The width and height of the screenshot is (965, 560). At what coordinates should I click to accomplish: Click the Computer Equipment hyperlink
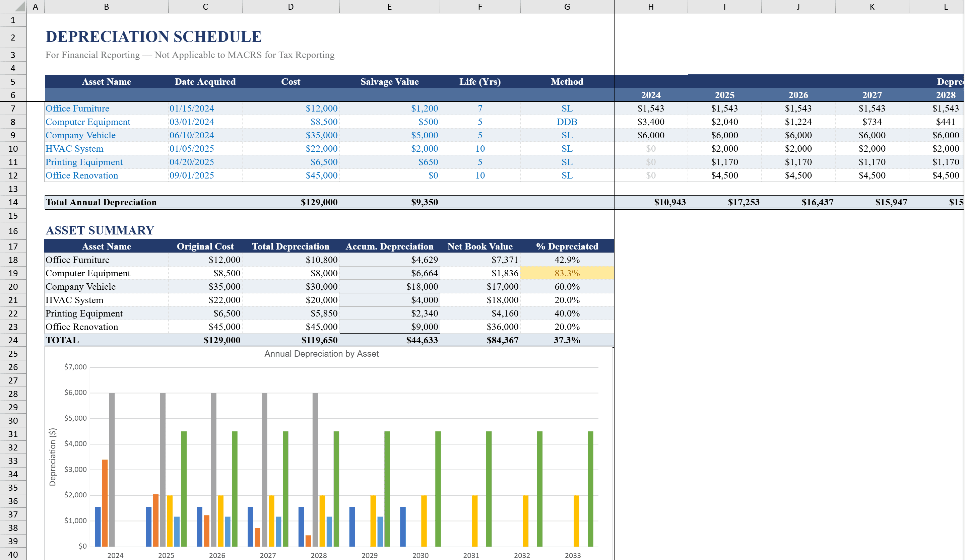[87, 122]
